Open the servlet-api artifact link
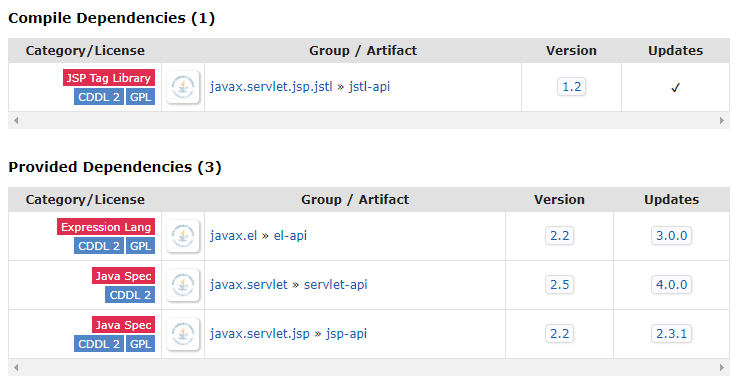This screenshot has height=383, width=737. (336, 285)
